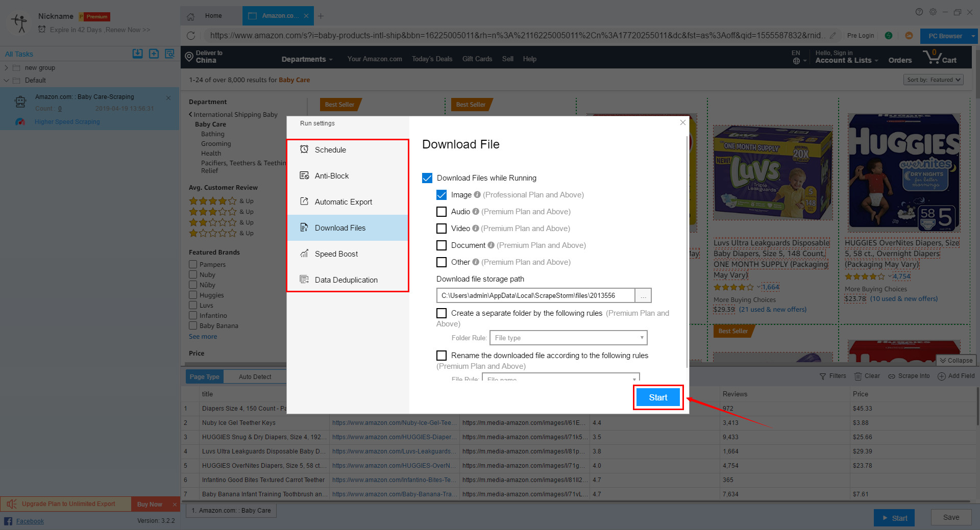The image size is (980, 530).
Task: Open Data Deduplication settings
Action: coord(348,280)
